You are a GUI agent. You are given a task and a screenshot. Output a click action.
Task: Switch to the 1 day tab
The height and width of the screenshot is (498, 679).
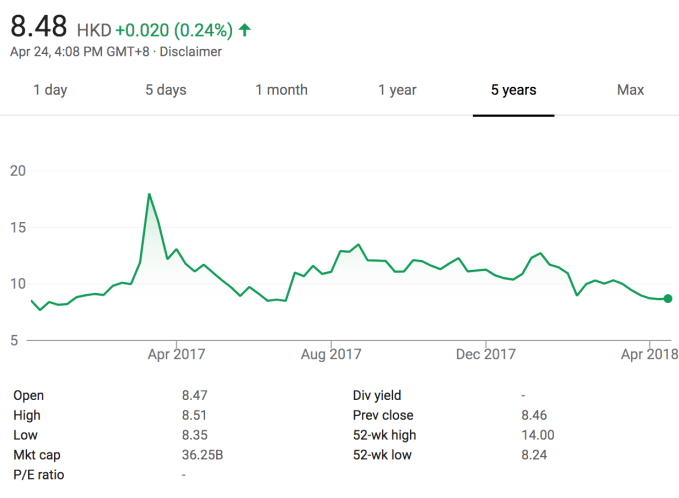[50, 90]
